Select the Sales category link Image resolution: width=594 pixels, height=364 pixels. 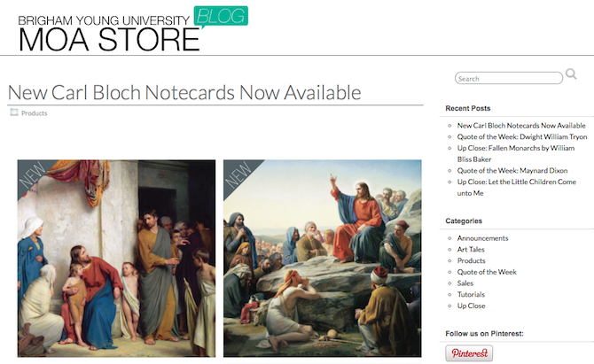(465, 283)
